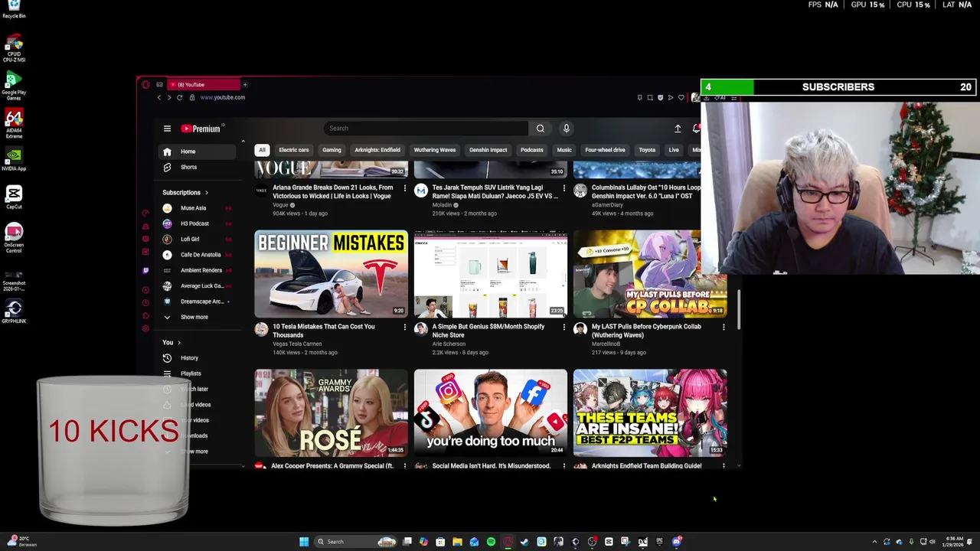
Task: Open History in the You section
Action: click(198, 358)
